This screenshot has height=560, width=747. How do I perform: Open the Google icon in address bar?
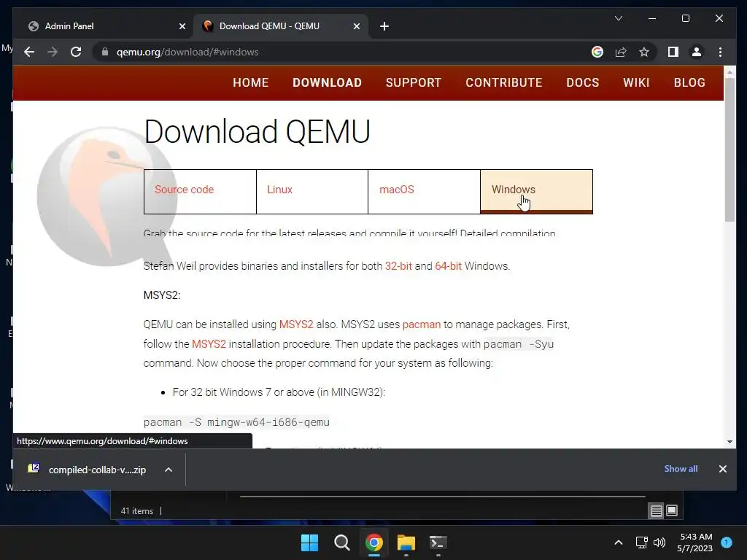pyautogui.click(x=597, y=52)
